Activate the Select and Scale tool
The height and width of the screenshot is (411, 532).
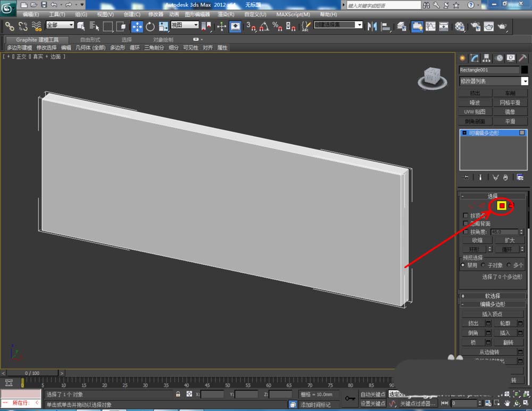click(x=163, y=27)
